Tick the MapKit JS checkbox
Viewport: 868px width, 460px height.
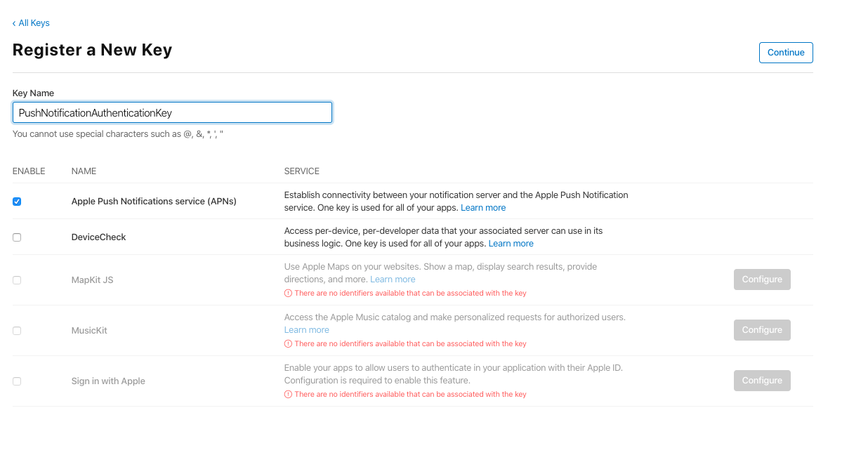click(17, 280)
